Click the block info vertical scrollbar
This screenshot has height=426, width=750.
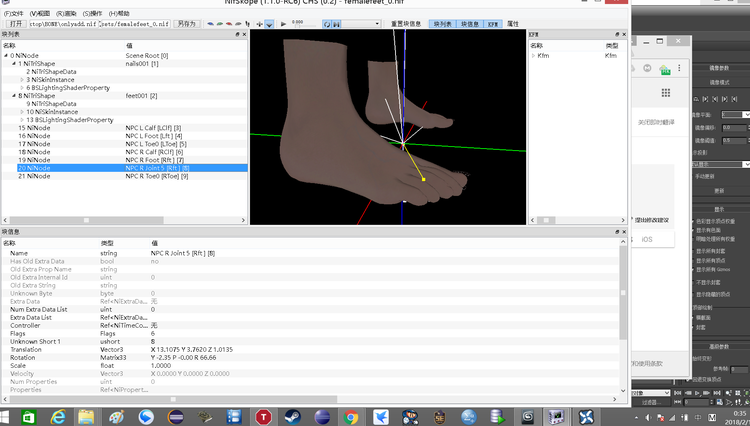(623, 316)
